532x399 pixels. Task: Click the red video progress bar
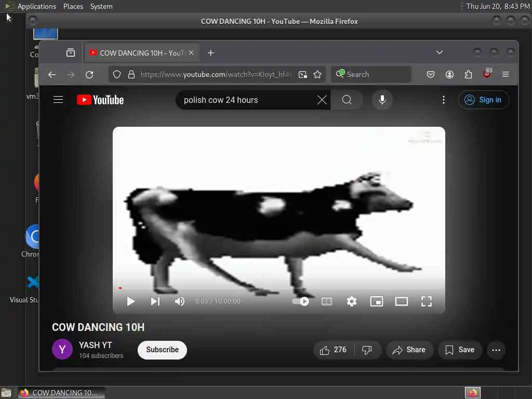click(120, 288)
